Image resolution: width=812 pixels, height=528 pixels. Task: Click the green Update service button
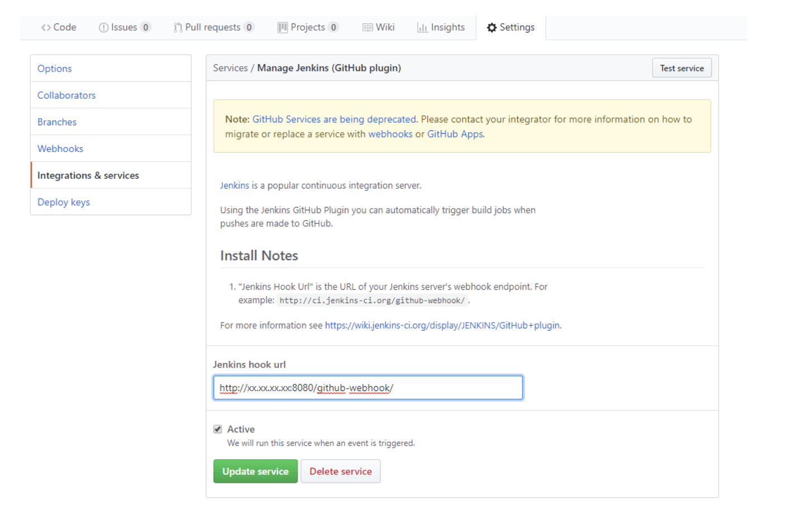pos(256,472)
